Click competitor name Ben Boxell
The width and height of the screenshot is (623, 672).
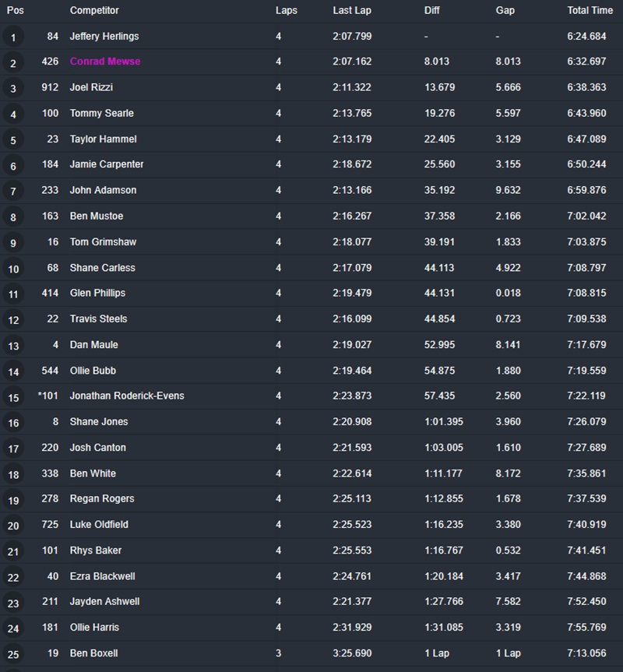(94, 653)
